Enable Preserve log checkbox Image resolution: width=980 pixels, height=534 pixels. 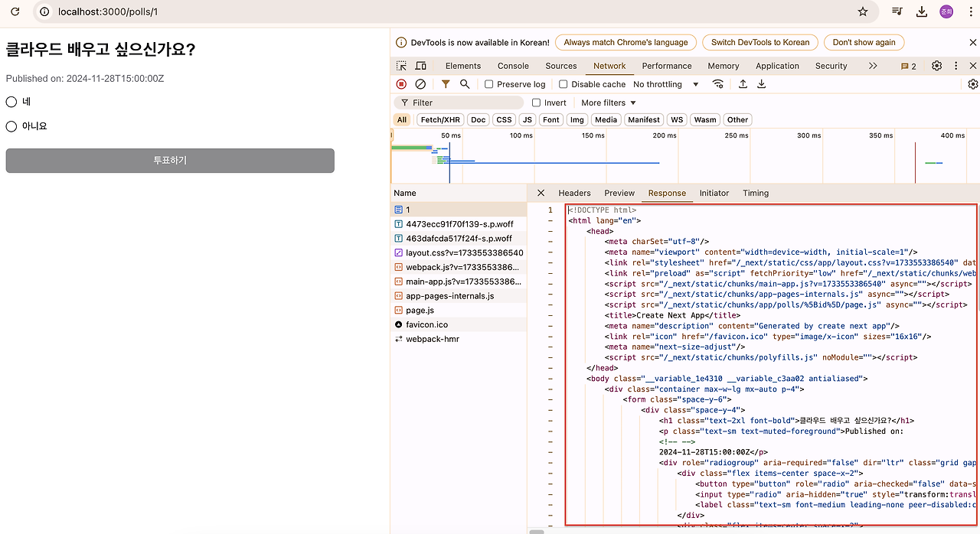[489, 84]
